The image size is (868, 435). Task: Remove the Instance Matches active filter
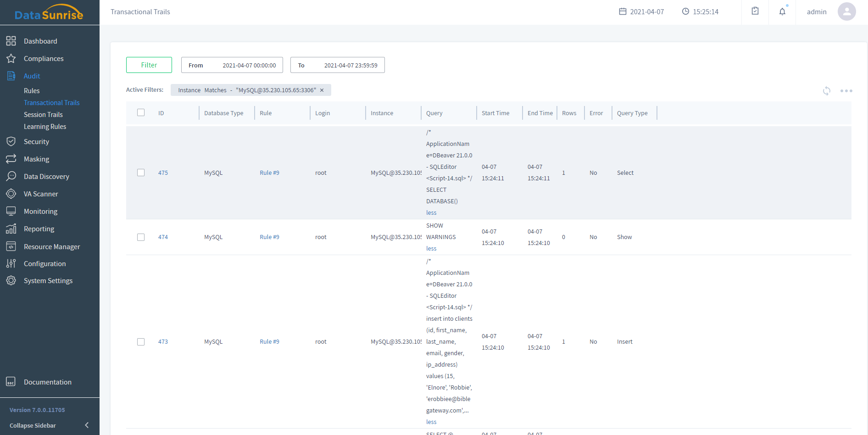322,90
